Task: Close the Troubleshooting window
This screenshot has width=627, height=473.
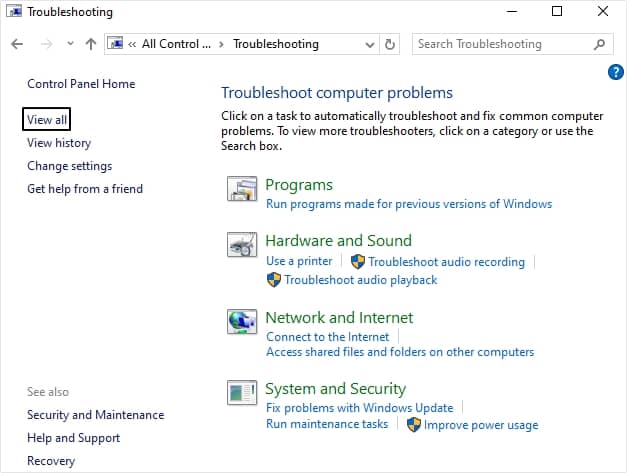Action: click(x=603, y=11)
